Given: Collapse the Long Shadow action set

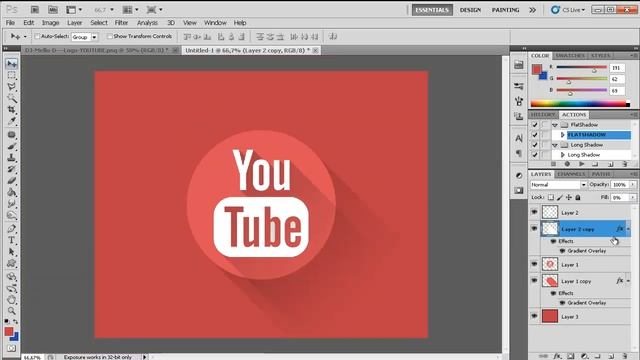Looking at the screenshot, I should (x=555, y=145).
